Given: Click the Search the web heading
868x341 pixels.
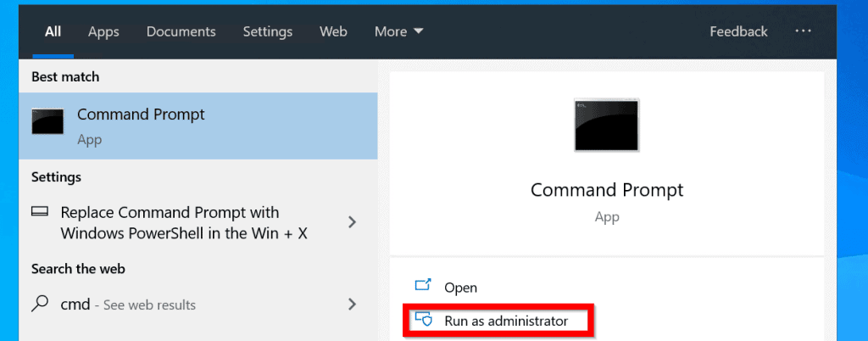Looking at the screenshot, I should 78,269.
